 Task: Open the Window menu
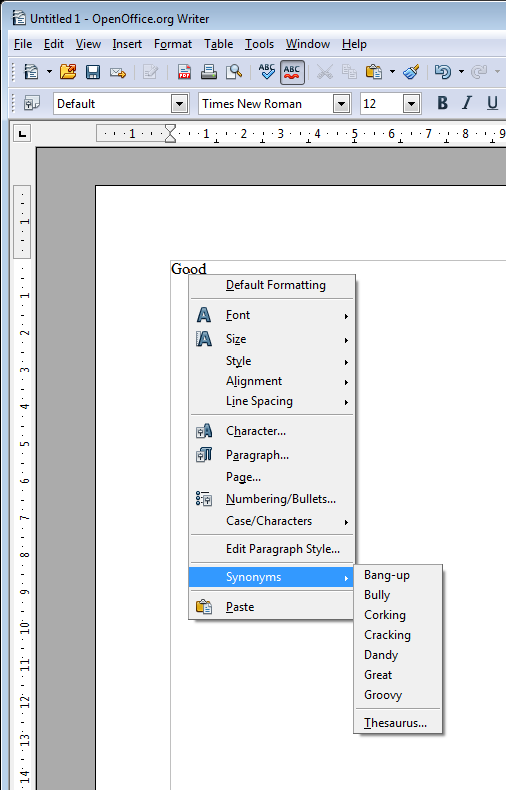(308, 44)
